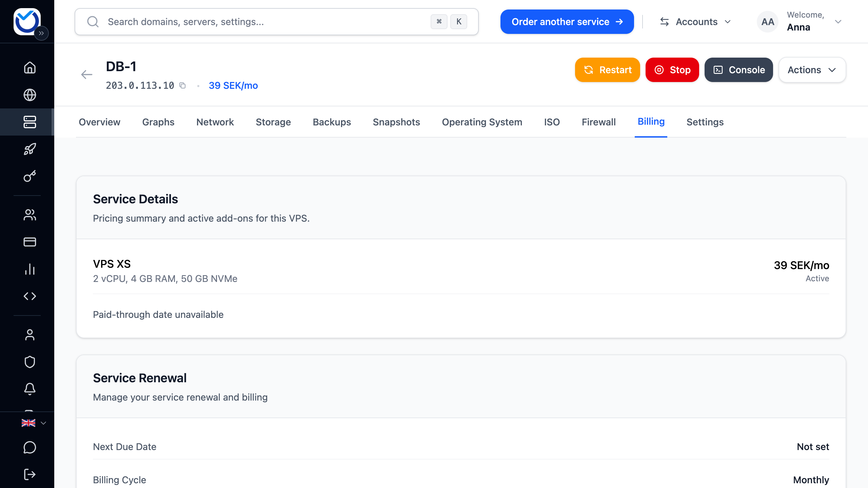Switch to the Storage tab
The width and height of the screenshot is (868, 488).
(x=273, y=122)
